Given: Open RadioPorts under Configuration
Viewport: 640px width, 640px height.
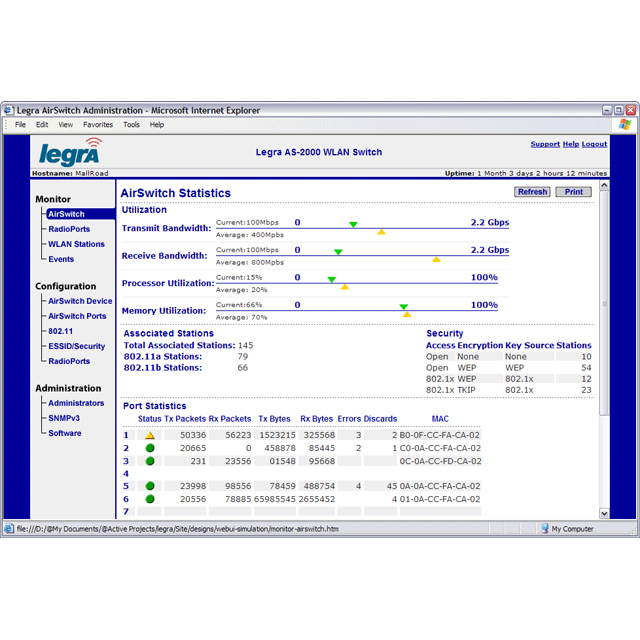Looking at the screenshot, I should pyautogui.click(x=69, y=361).
